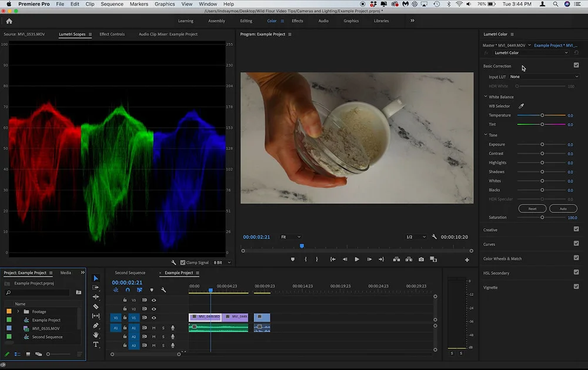Expand the Footage bin folder
The image size is (588, 370).
pyautogui.click(x=18, y=312)
